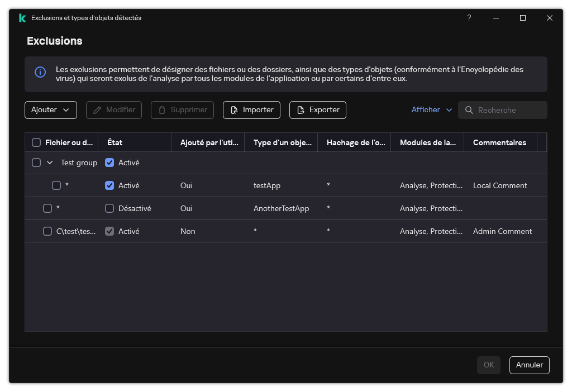
Task: Click the info icon in the description banner
Action: pyautogui.click(x=40, y=73)
